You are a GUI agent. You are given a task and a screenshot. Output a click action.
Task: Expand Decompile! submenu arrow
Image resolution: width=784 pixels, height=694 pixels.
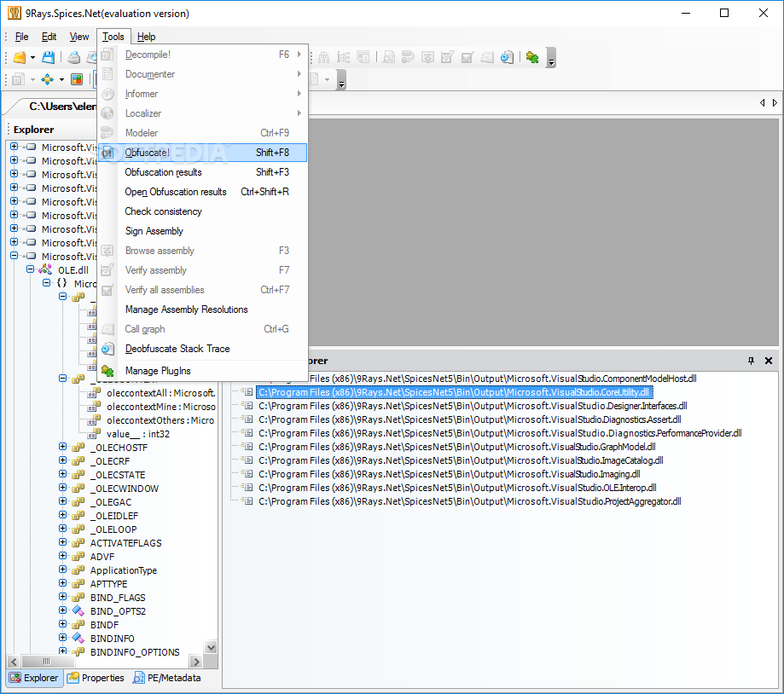[x=299, y=54]
